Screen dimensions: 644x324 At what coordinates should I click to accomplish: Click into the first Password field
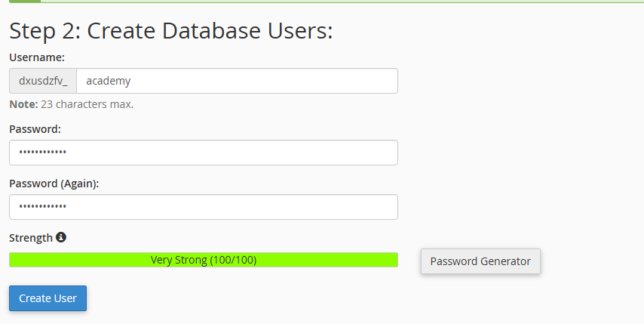tap(203, 153)
